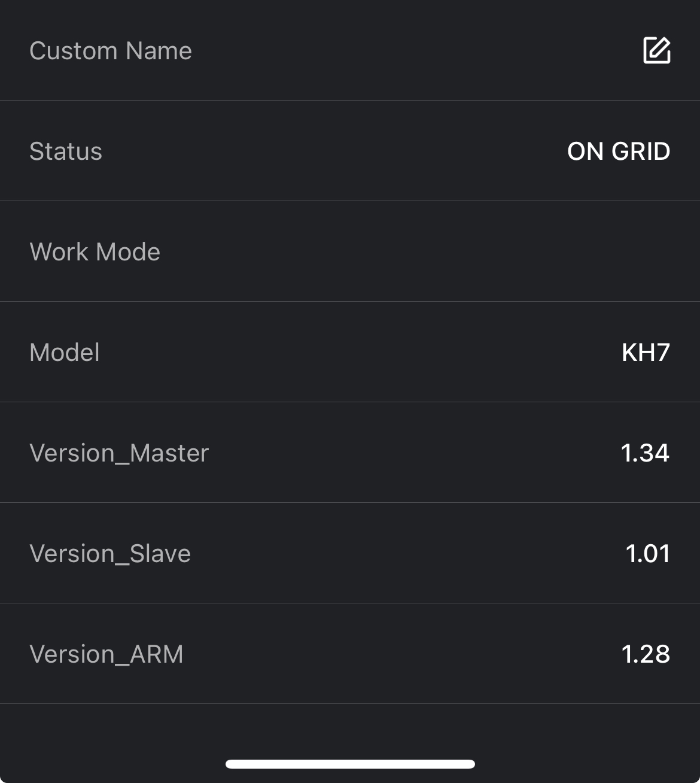Image resolution: width=700 pixels, height=783 pixels.
Task: Select the Custom Name label
Action: (x=111, y=51)
